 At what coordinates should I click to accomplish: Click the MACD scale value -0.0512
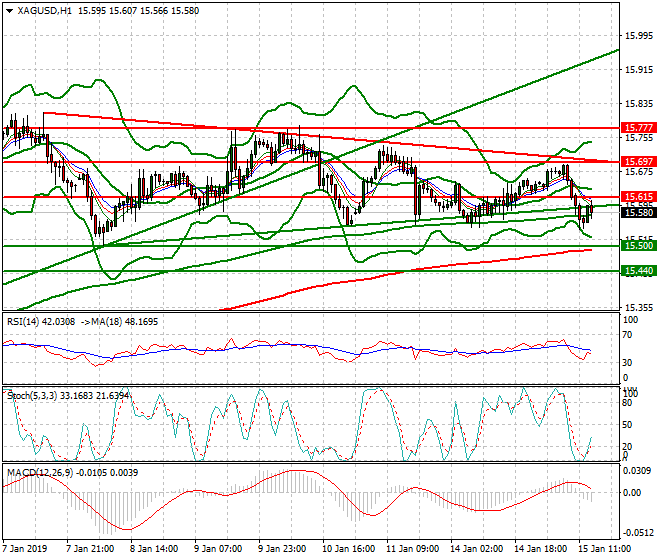click(637, 533)
